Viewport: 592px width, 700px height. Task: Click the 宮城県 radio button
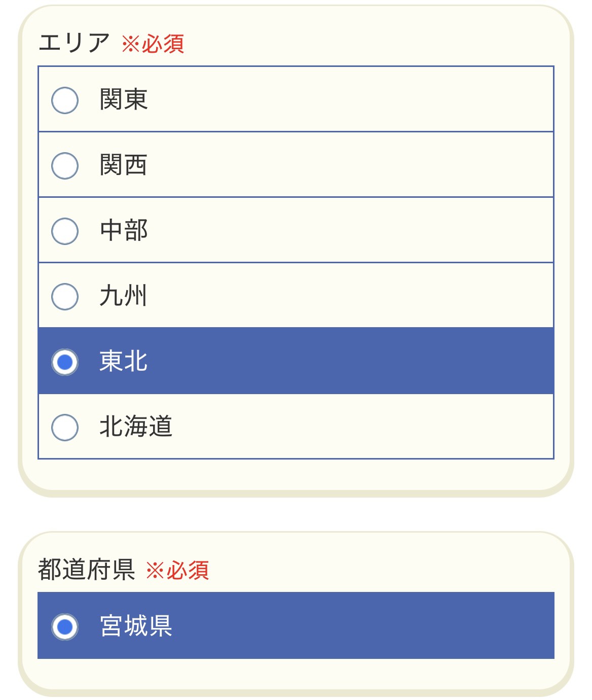pyautogui.click(x=65, y=626)
